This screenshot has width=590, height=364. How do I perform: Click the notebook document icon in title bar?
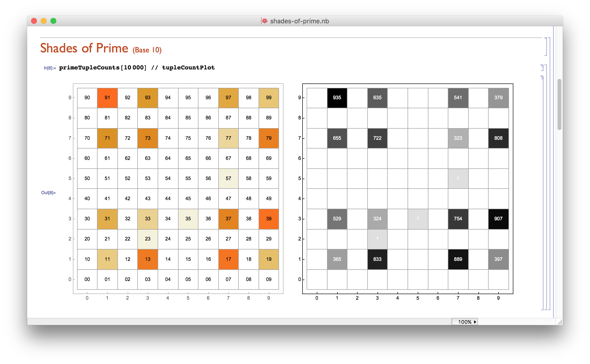264,21
